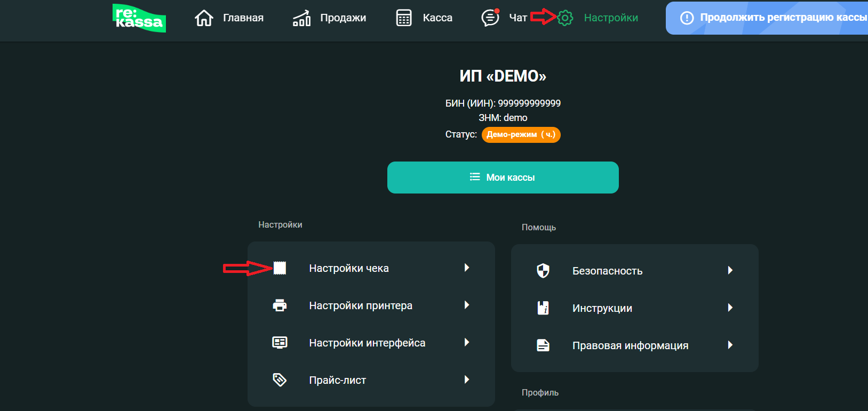Click the security shield icon
Screen dimensions: 868x411
point(543,271)
